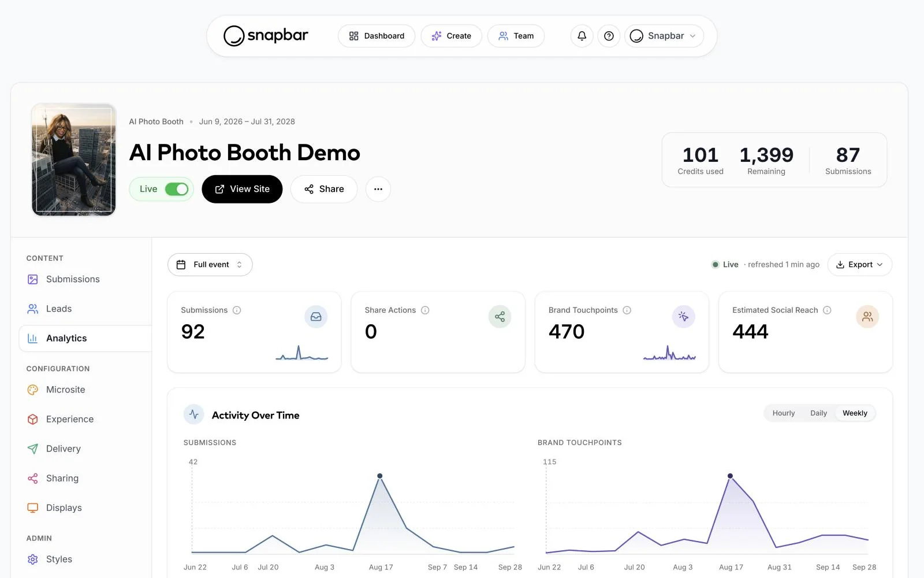Open the help question mark icon
The height and width of the screenshot is (578, 924).
point(609,36)
